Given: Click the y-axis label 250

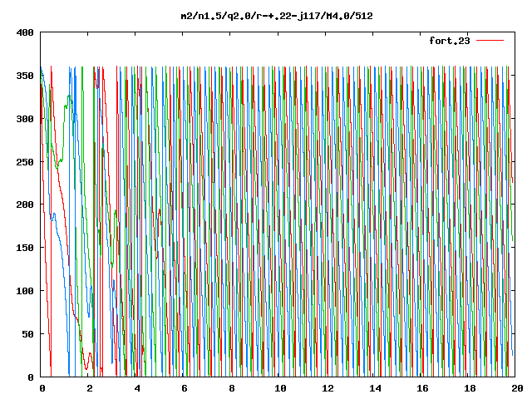Looking at the screenshot, I should coord(25,162).
